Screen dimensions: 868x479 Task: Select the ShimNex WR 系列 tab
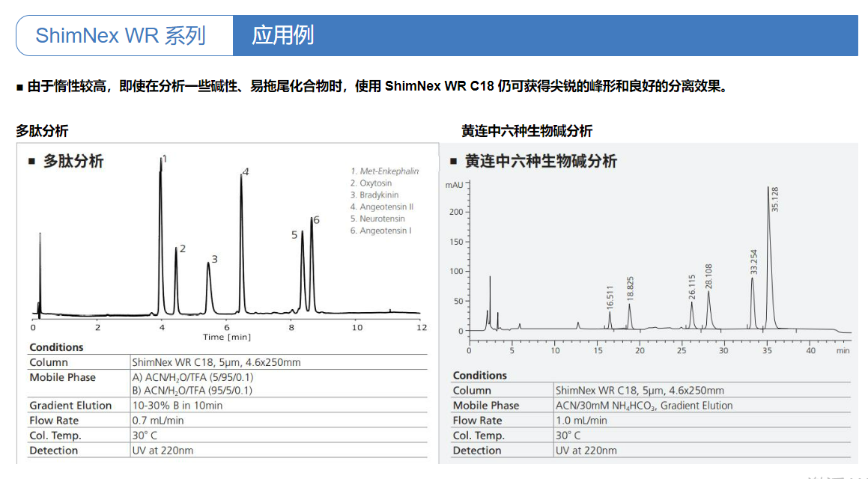(121, 36)
